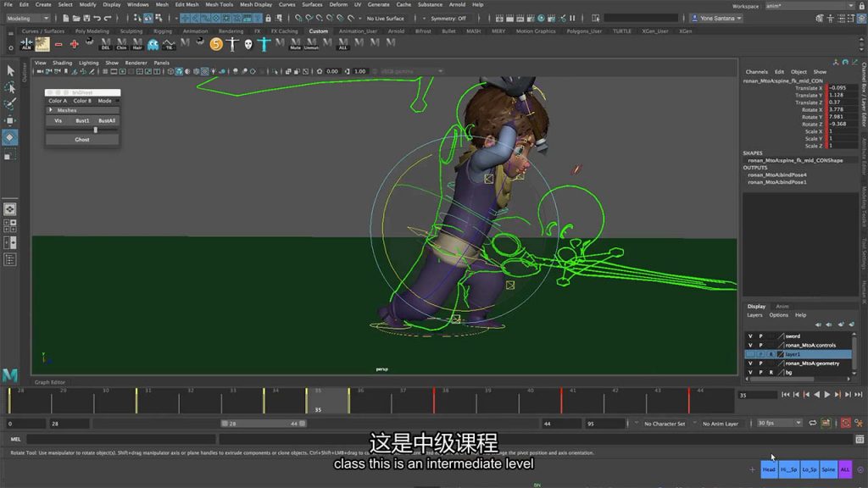Click the Undo arrow icon

(97, 19)
